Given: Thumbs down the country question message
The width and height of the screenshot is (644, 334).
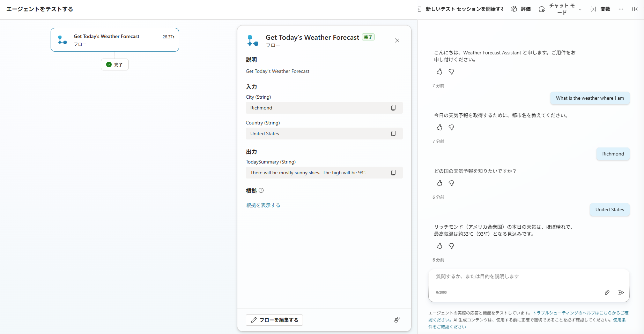Looking at the screenshot, I should tap(451, 183).
